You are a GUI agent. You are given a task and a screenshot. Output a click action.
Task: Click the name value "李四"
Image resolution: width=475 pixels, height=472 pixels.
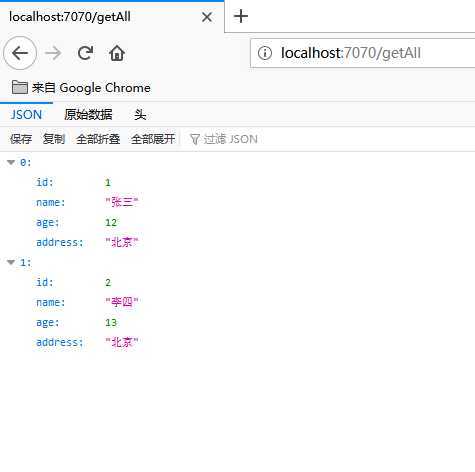click(x=122, y=302)
